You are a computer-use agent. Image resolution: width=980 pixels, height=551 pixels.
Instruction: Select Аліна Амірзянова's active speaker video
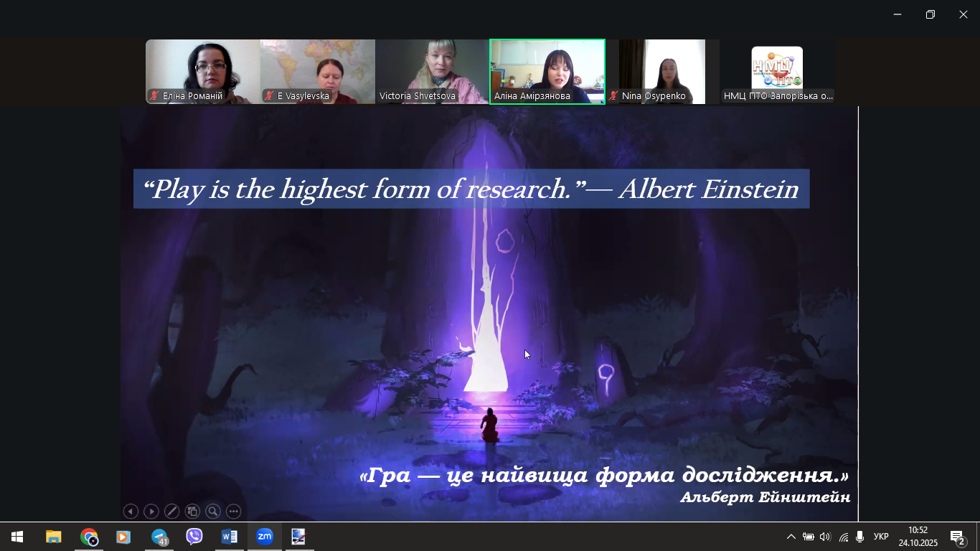pos(547,72)
